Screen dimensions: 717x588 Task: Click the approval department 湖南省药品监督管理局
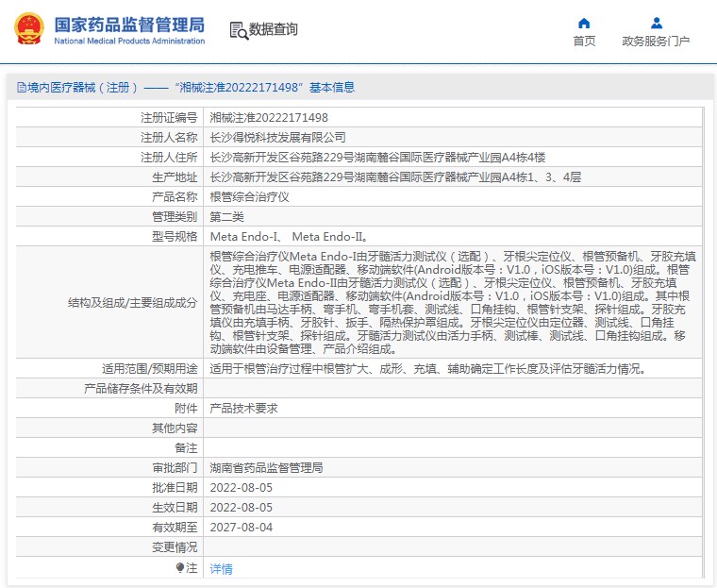click(x=266, y=468)
